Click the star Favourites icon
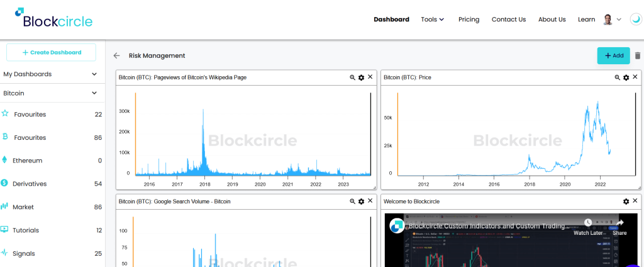 click(x=5, y=113)
